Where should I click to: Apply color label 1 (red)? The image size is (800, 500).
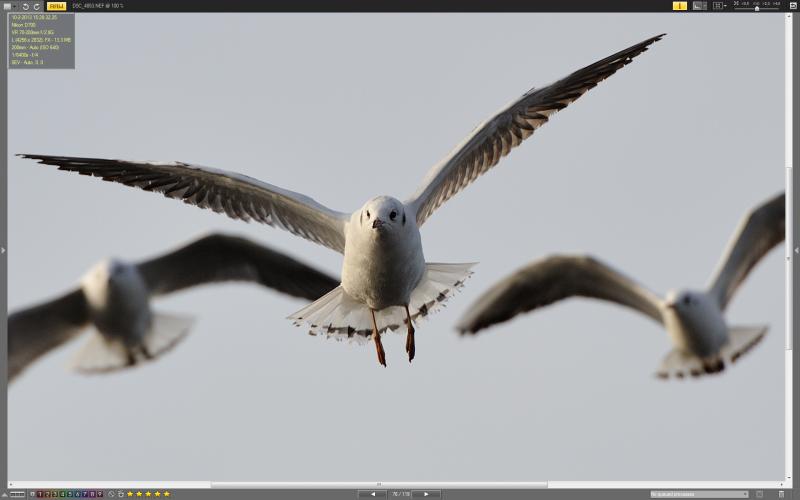[40, 494]
